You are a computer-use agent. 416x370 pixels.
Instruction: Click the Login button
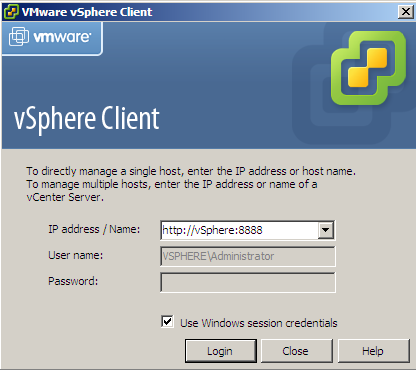[x=221, y=351]
